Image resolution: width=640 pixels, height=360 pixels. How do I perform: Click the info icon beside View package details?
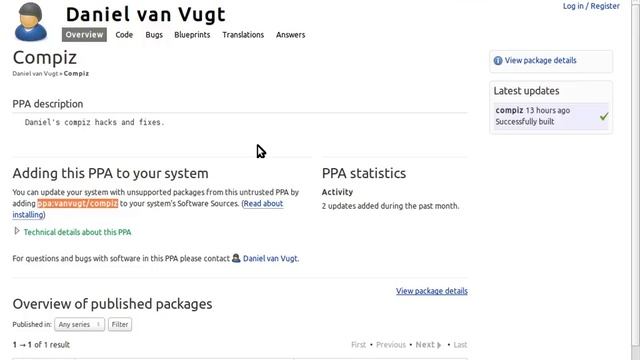pyautogui.click(x=498, y=60)
